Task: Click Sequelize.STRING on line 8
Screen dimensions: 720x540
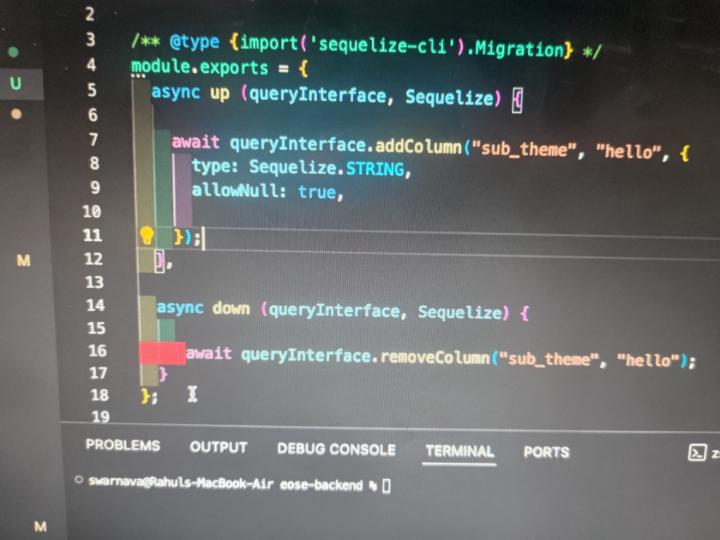Action: click(326, 169)
